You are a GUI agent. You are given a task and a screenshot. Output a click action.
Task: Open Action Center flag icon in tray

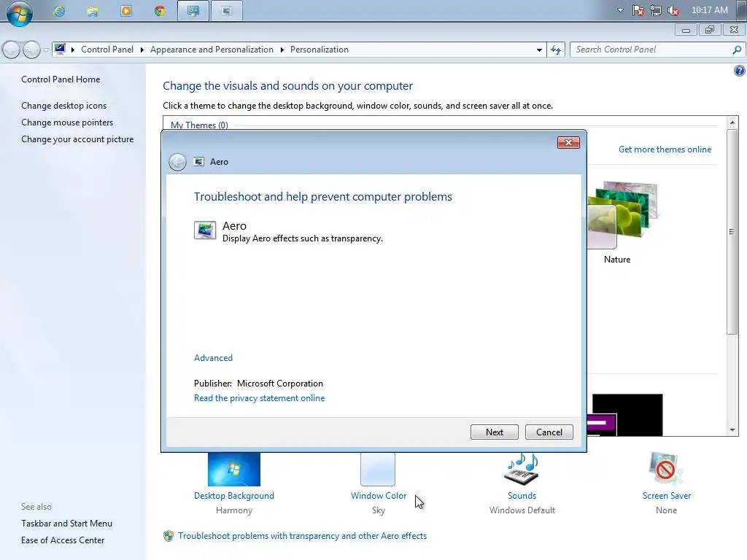[x=638, y=10]
